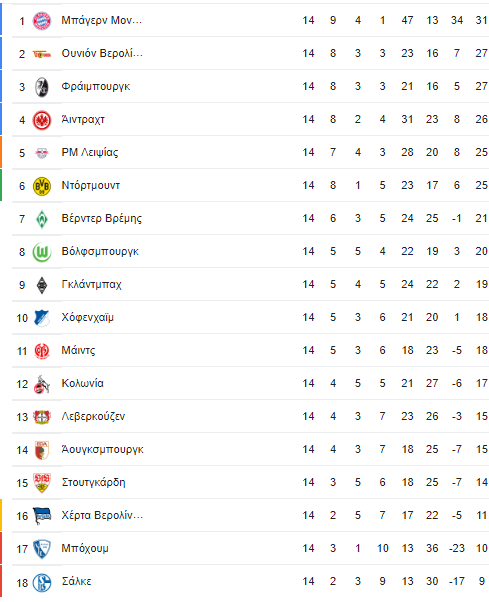Select the Hoffenheim blue crest
Image resolution: width=489 pixels, height=602 pixels.
click(x=41, y=318)
